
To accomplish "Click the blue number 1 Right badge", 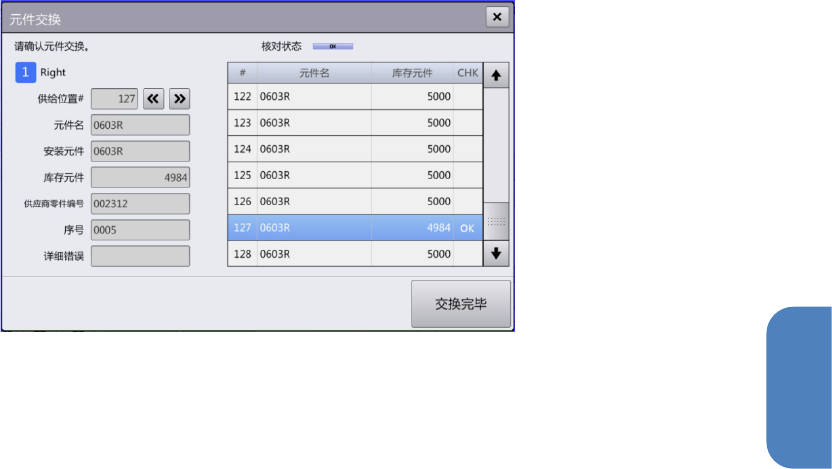I will (25, 72).
